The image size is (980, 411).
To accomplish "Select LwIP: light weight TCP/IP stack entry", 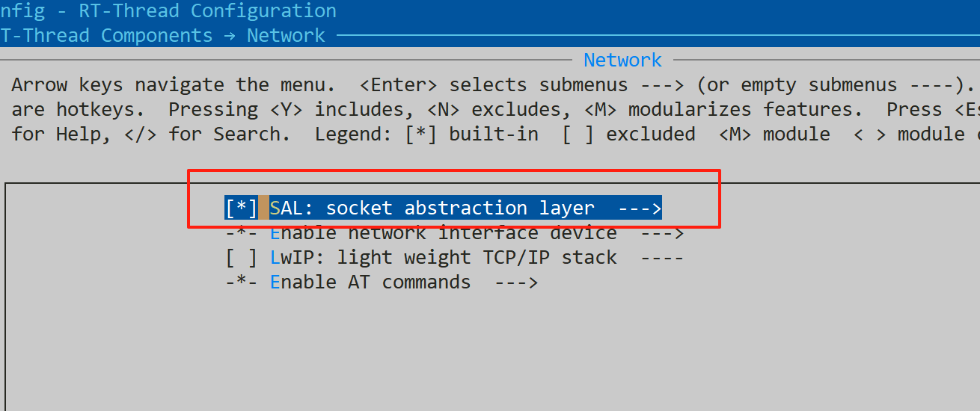I will (444, 258).
